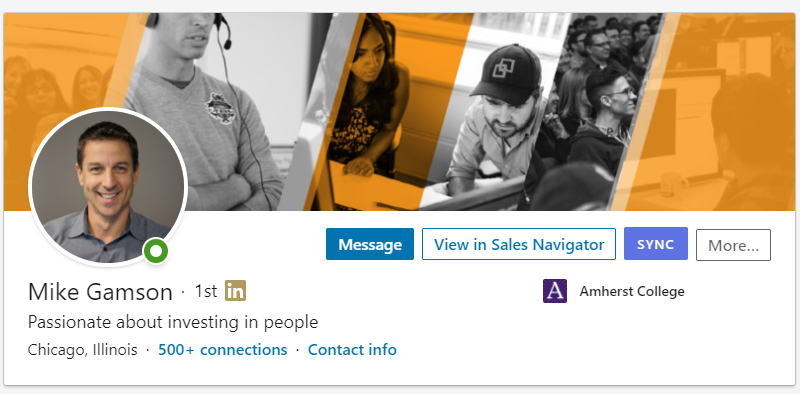The width and height of the screenshot is (800, 394).
Task: Click the logo patch on gray sweater
Action: (x=220, y=108)
